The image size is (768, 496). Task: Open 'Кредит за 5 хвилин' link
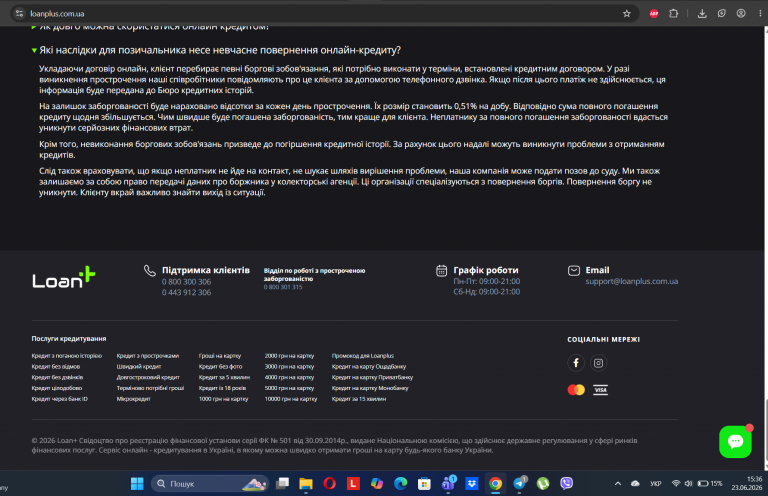tap(224, 378)
